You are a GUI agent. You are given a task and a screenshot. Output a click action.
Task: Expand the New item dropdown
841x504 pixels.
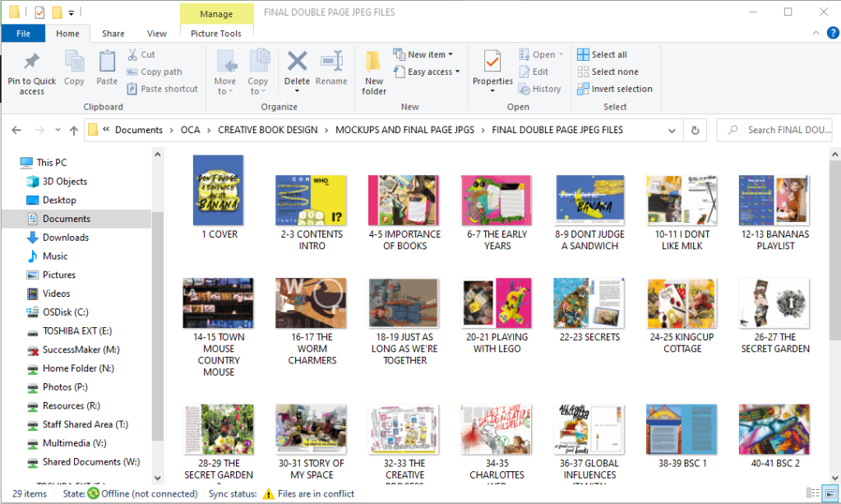click(x=425, y=54)
